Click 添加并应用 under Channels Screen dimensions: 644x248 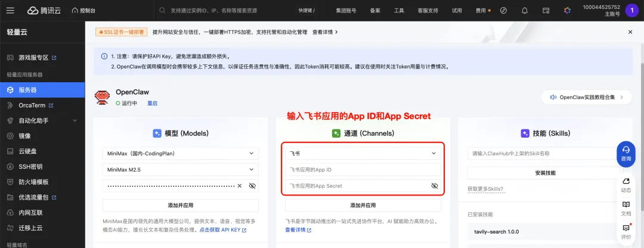(363, 205)
